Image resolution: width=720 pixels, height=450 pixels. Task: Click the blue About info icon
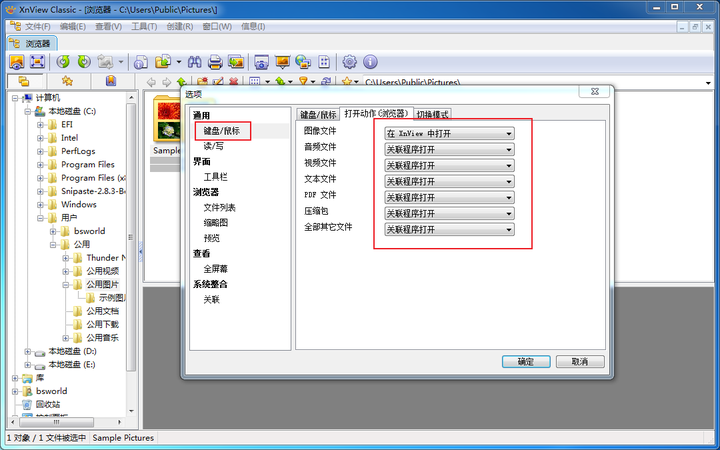coord(371,62)
